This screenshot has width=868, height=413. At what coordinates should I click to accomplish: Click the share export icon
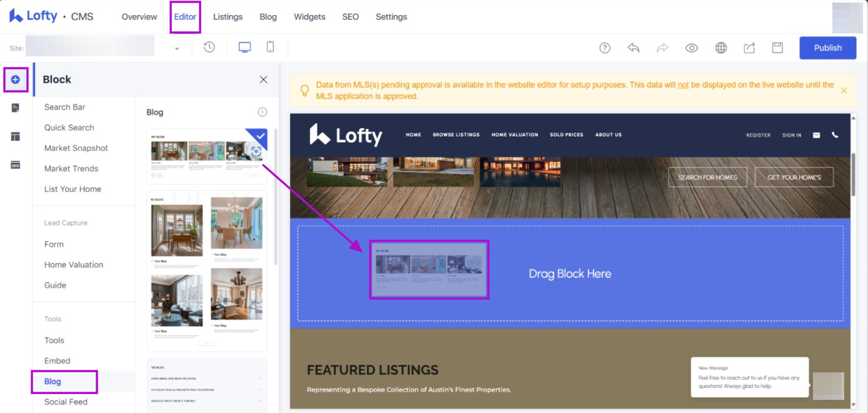coord(749,48)
